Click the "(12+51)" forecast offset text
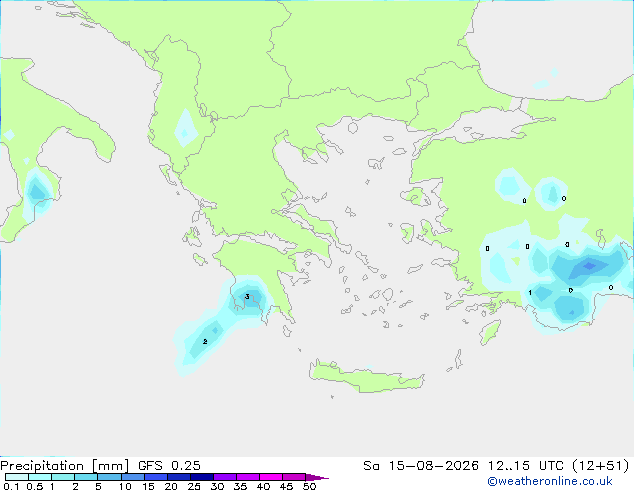Image resolution: width=634 pixels, height=490 pixels. [601, 466]
